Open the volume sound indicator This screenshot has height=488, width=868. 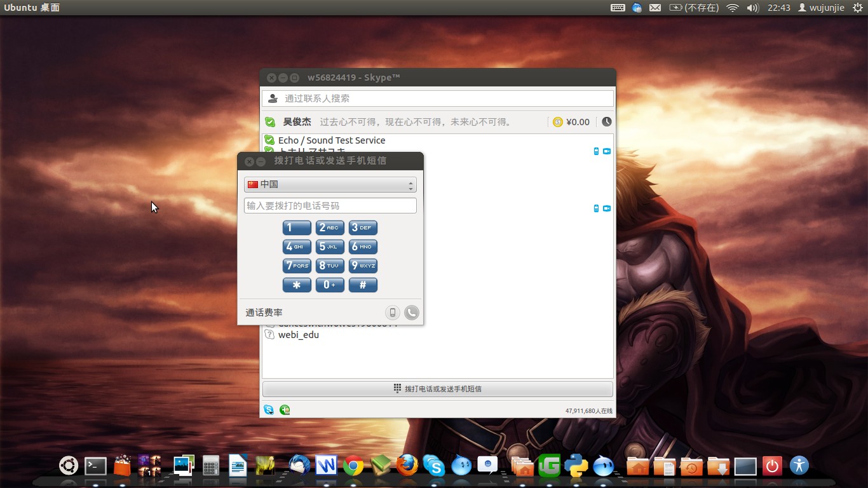[x=753, y=8]
